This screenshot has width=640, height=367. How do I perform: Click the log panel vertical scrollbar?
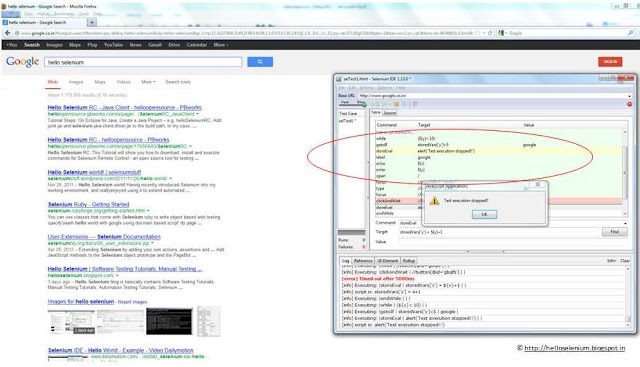(628, 297)
